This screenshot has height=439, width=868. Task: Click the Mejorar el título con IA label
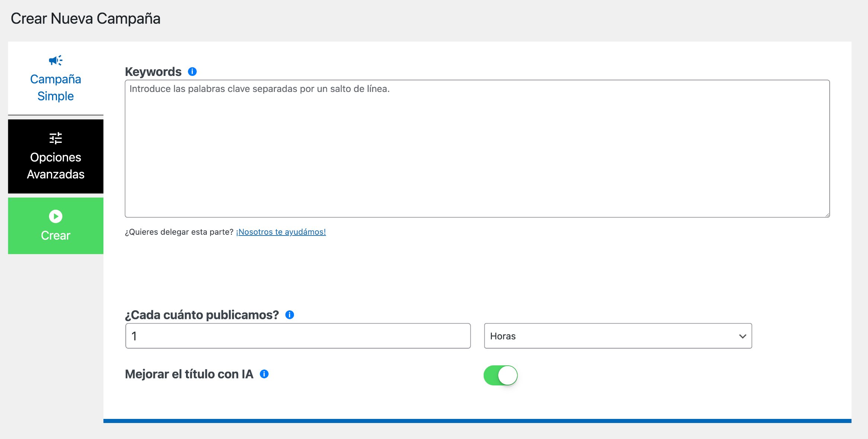[189, 374]
